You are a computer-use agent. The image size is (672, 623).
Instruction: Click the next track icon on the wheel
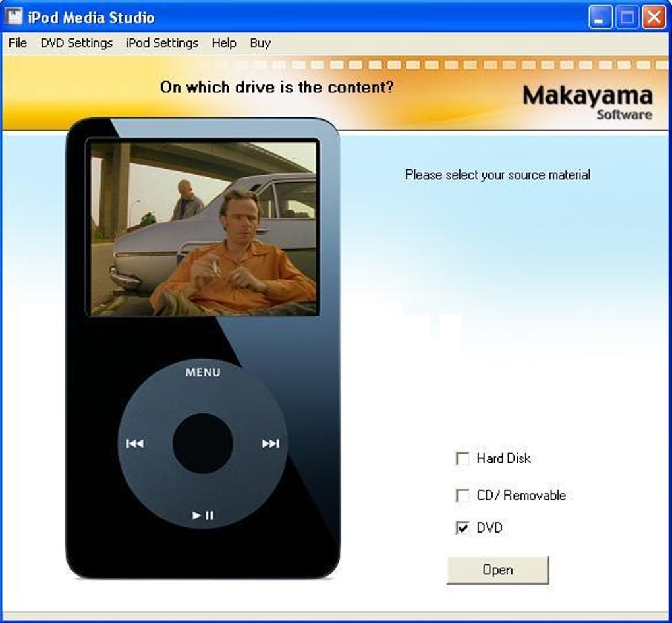click(270, 443)
